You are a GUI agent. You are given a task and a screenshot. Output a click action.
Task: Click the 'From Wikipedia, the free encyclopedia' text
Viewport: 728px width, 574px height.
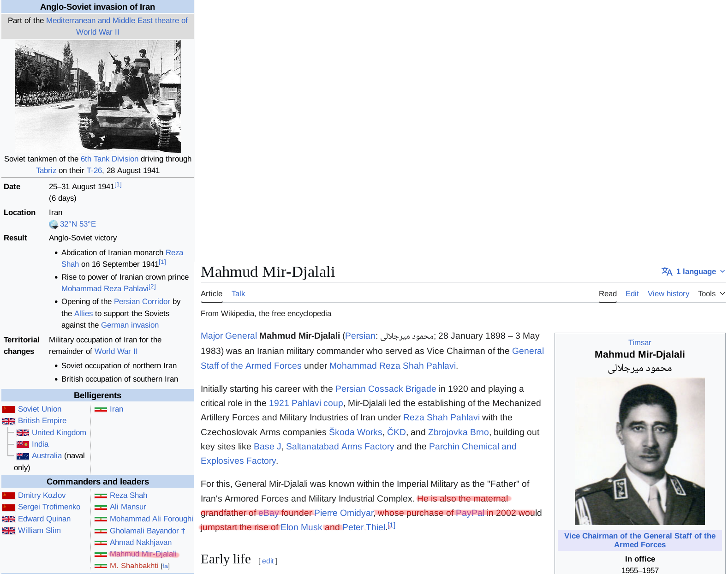(x=266, y=313)
